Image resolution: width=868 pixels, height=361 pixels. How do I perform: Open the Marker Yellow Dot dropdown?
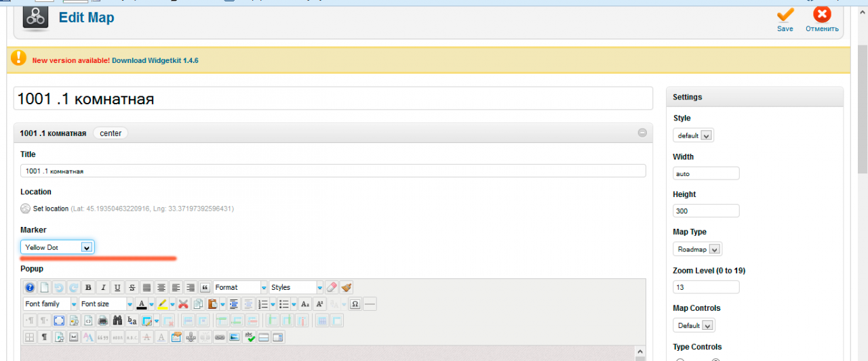click(x=58, y=247)
